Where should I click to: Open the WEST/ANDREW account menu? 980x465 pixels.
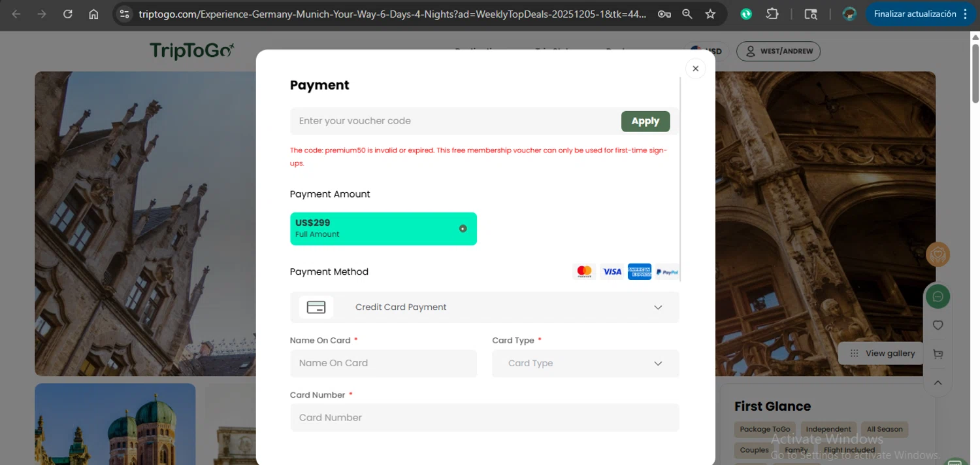tap(779, 51)
